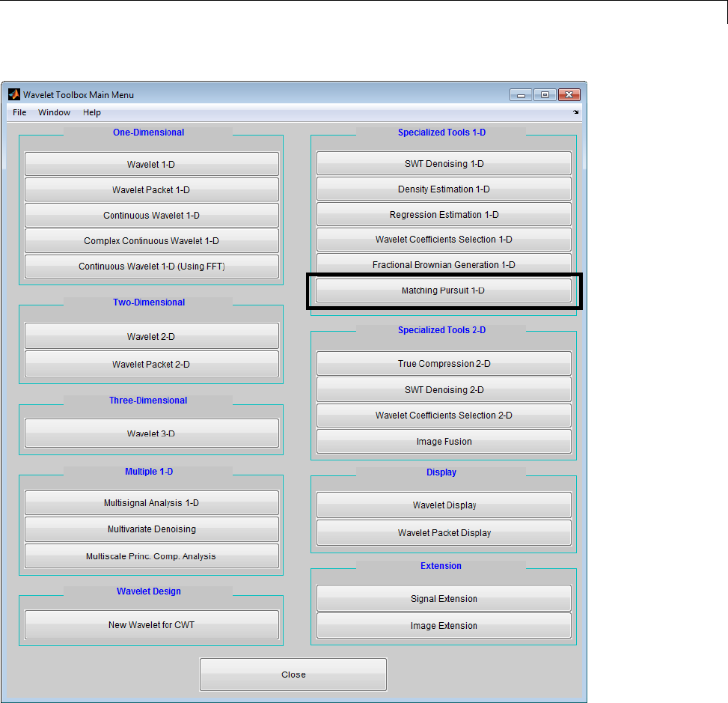Open Signal Extension tool
The height and width of the screenshot is (703, 728).
click(x=444, y=598)
